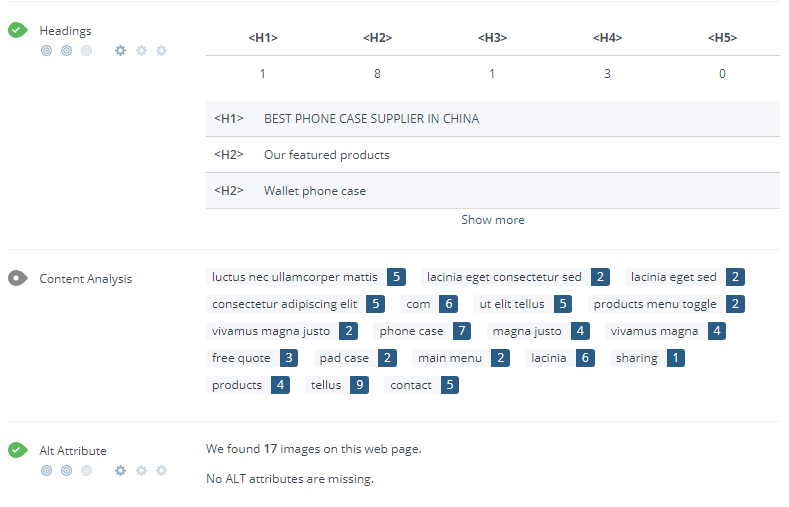Viewport: 789px width, 507px height.
Task: Click the dark gear icon under Alt Attribute
Action: click(121, 470)
